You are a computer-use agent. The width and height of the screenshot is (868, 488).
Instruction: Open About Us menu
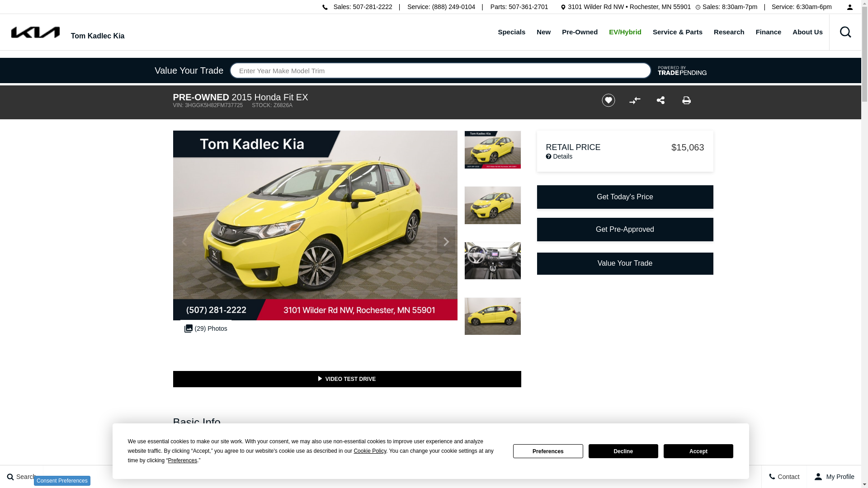(x=807, y=32)
